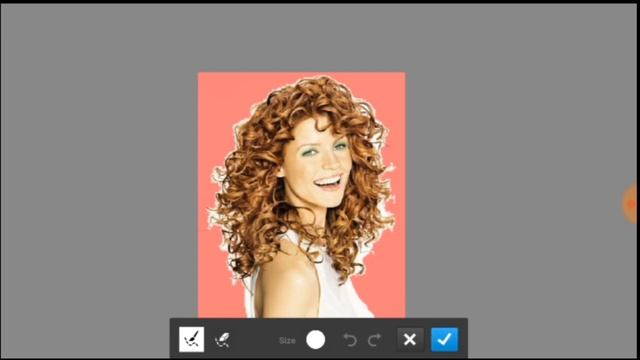
Task: Open the brush Size circle control
Action: (316, 340)
